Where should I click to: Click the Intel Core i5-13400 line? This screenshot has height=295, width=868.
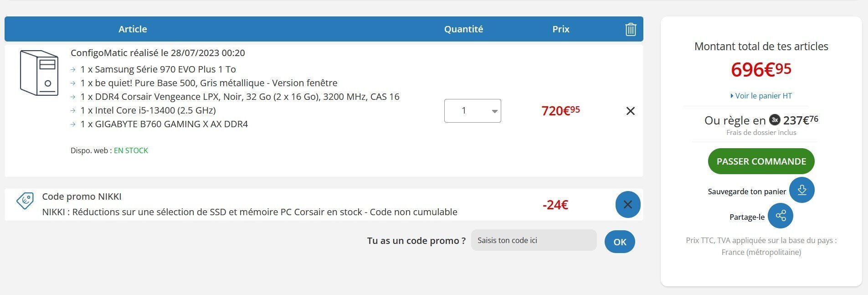tap(148, 110)
